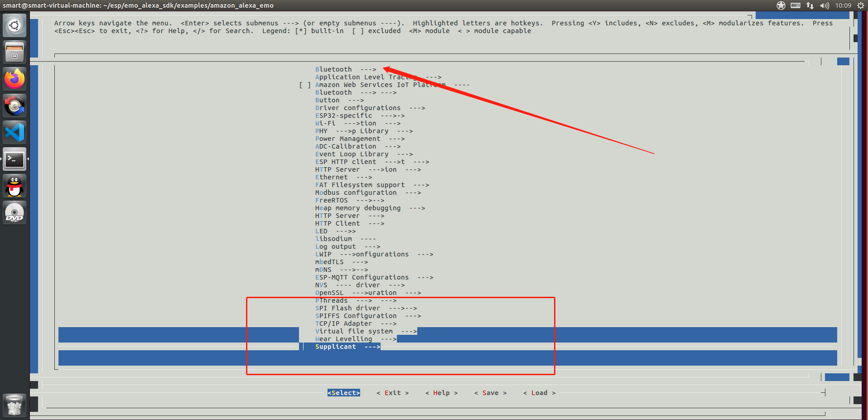Choose the < Save > button
This screenshot has width=868, height=420.
(x=491, y=393)
